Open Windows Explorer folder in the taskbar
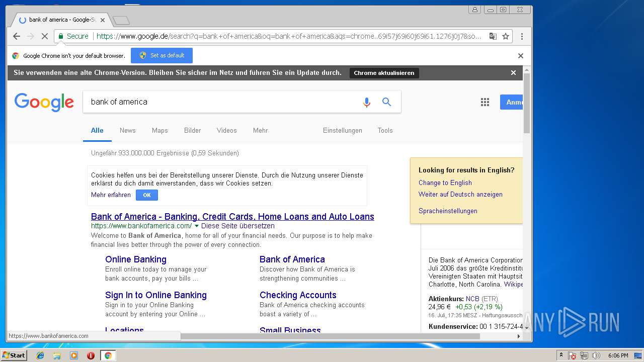 57,355
